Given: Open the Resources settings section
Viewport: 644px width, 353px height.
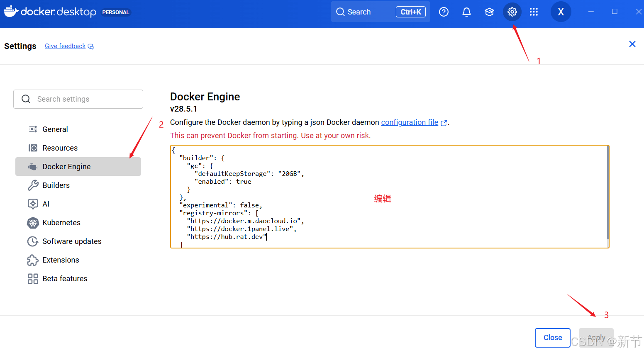Looking at the screenshot, I should point(78,148).
